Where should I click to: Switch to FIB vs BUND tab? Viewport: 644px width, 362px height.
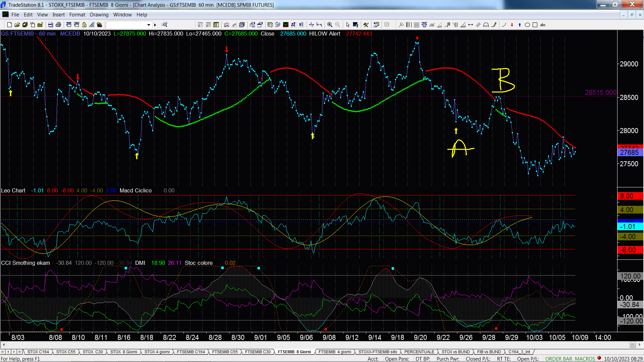(x=489, y=352)
